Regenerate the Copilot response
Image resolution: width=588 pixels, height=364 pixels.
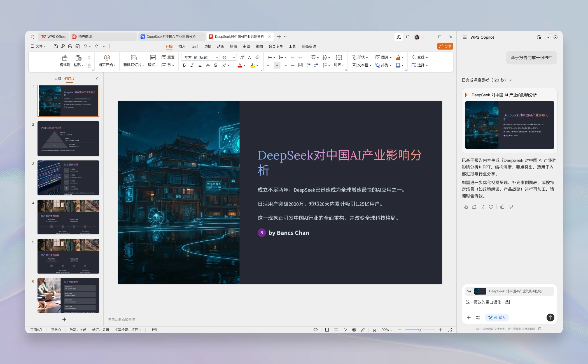click(x=491, y=207)
